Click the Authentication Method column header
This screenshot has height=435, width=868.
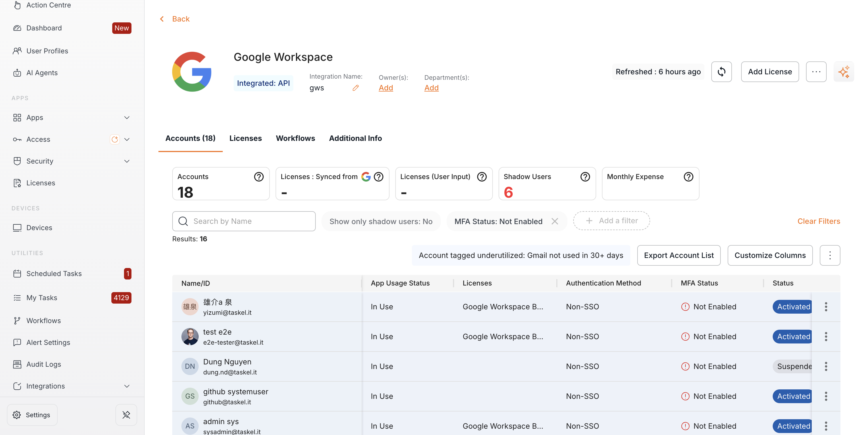tap(603, 283)
